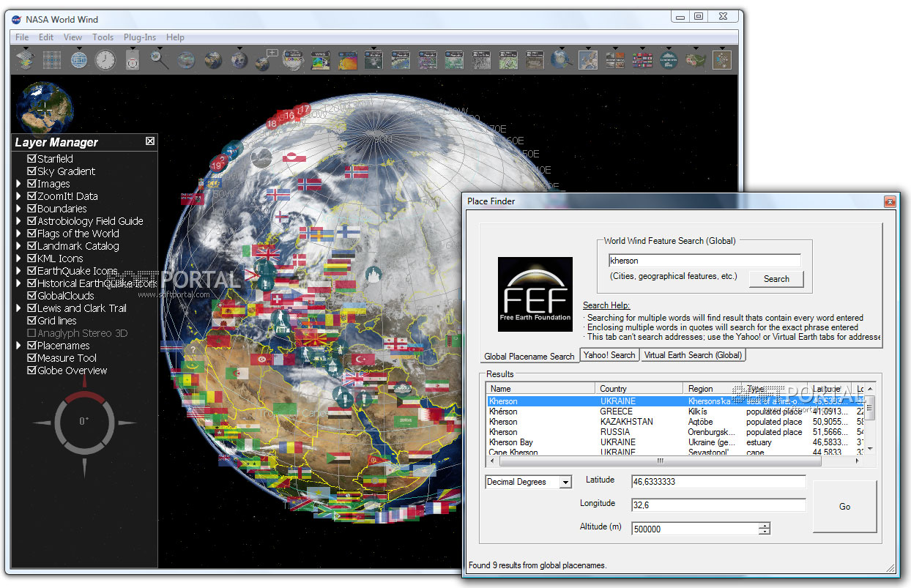Close the Layer Manager panel
The image size is (911, 588).
pyautogui.click(x=150, y=141)
